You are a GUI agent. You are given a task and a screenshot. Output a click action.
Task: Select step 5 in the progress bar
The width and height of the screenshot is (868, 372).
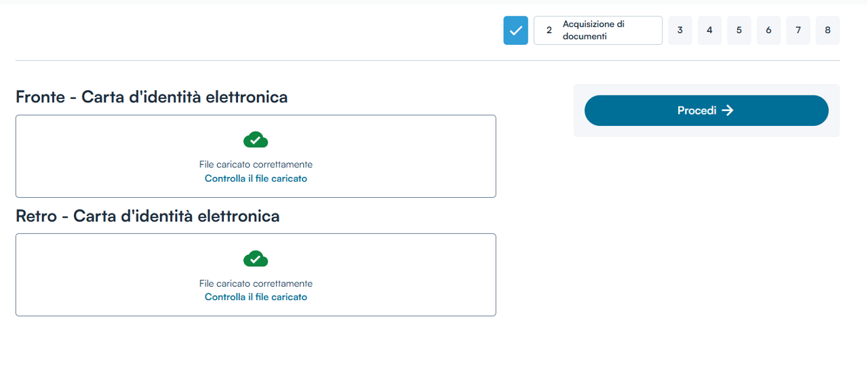(739, 30)
